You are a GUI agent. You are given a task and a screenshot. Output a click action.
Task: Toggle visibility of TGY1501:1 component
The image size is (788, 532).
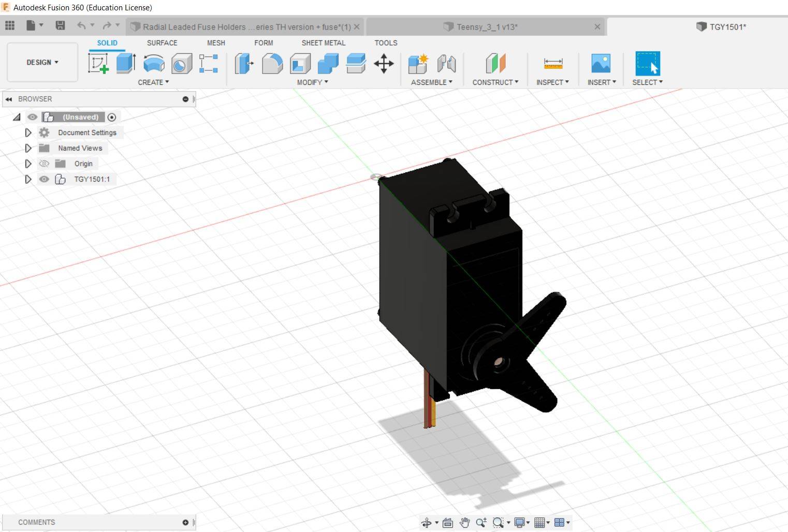coord(44,179)
